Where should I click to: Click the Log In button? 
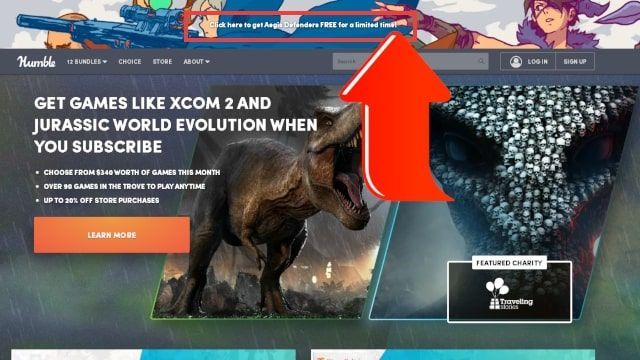[x=528, y=62]
